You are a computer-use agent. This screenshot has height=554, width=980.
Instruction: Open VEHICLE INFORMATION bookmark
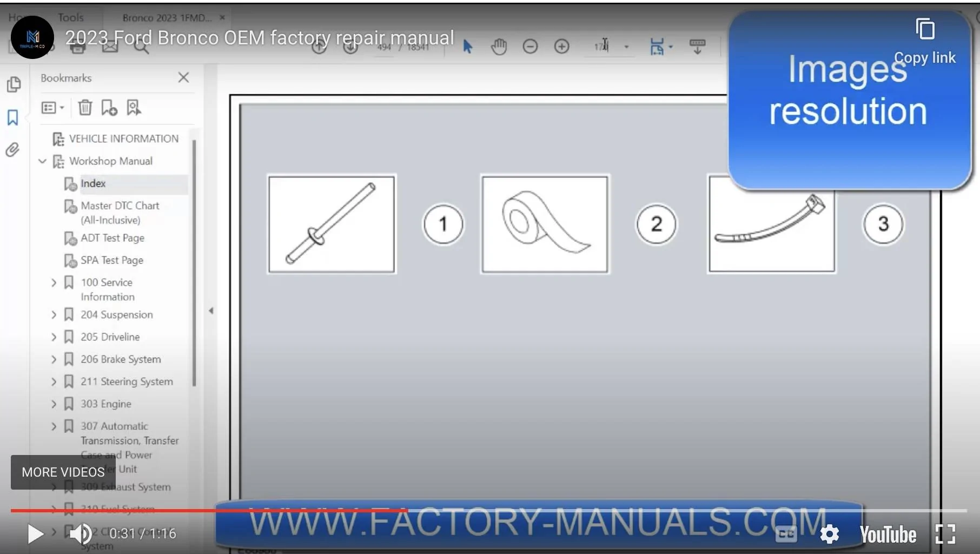click(x=123, y=138)
